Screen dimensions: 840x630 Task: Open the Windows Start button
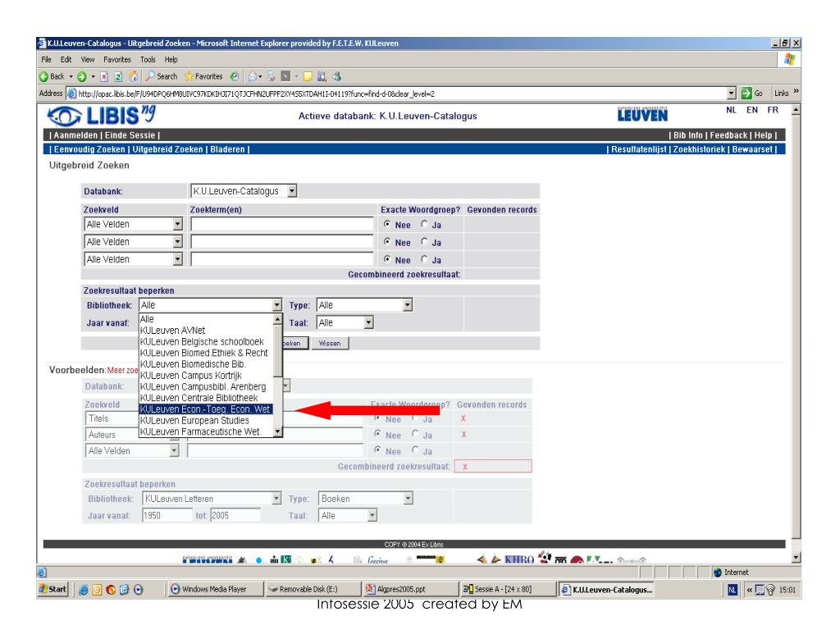click(52, 589)
